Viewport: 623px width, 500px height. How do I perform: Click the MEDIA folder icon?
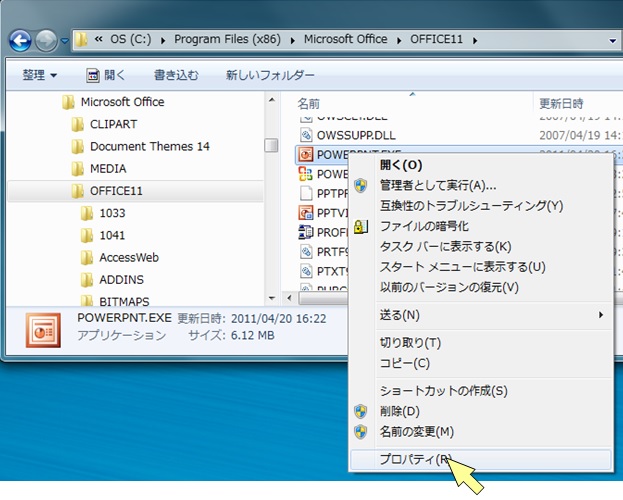(x=77, y=169)
